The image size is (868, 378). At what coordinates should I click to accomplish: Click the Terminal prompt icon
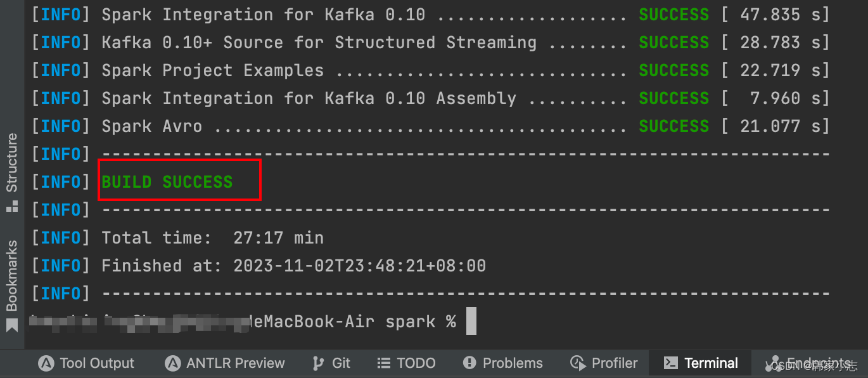670,363
